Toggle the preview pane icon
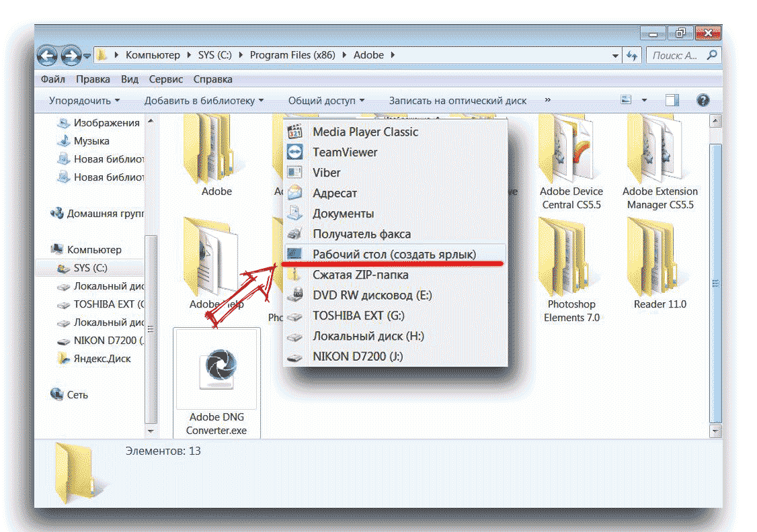757x532 pixels. pos(672,100)
